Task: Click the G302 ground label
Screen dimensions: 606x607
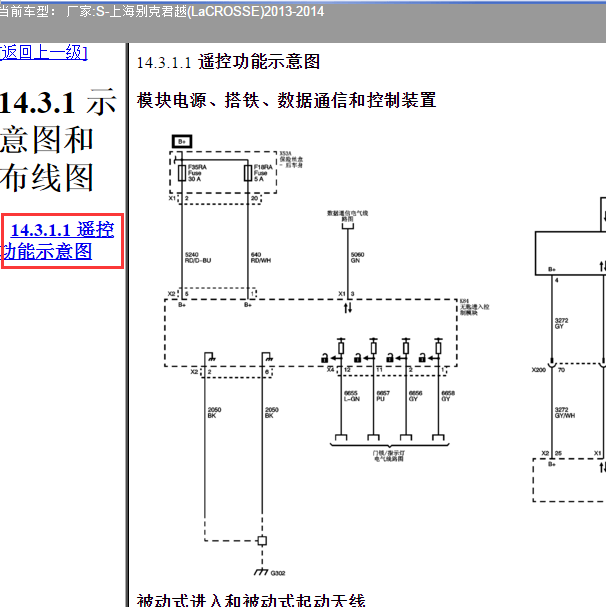Action: pos(278,573)
